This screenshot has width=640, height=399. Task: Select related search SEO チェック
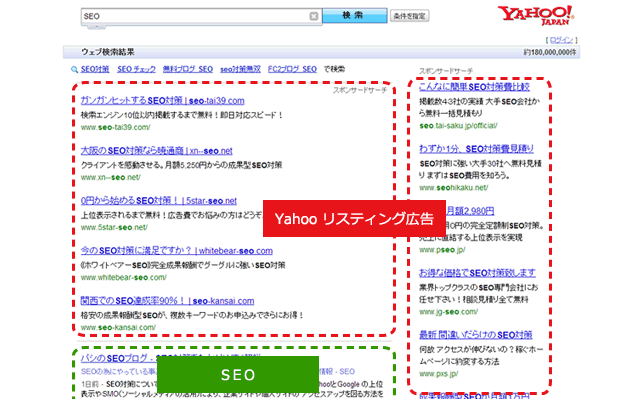click(136, 69)
